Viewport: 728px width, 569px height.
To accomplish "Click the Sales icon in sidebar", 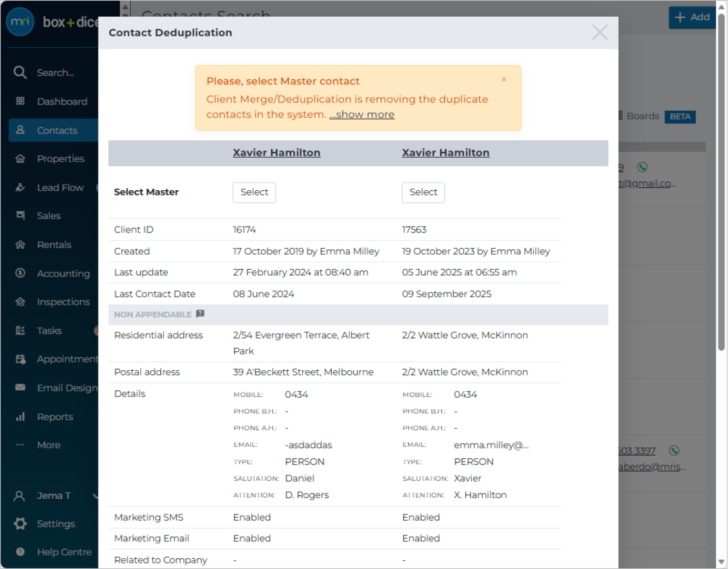I will 20,216.
